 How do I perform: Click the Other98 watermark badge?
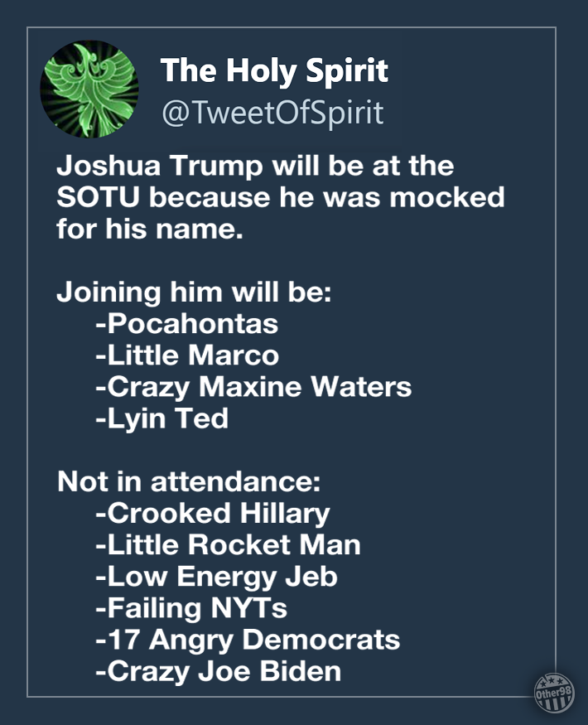(554, 692)
